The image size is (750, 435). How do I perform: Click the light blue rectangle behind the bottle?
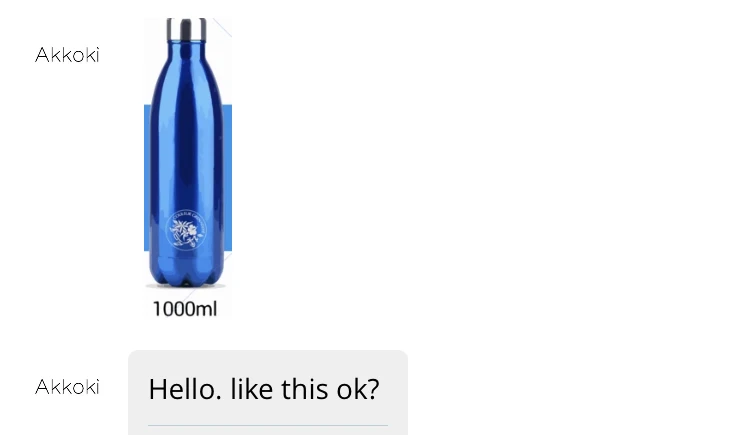click(228, 177)
